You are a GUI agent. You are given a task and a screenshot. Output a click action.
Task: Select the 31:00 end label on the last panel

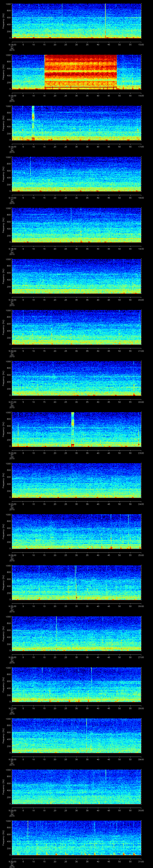pos(141,862)
